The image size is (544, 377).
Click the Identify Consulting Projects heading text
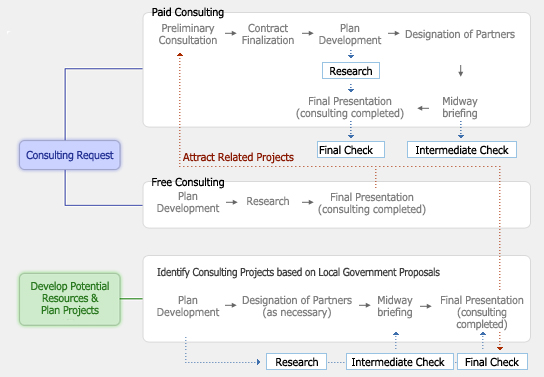tap(298, 272)
